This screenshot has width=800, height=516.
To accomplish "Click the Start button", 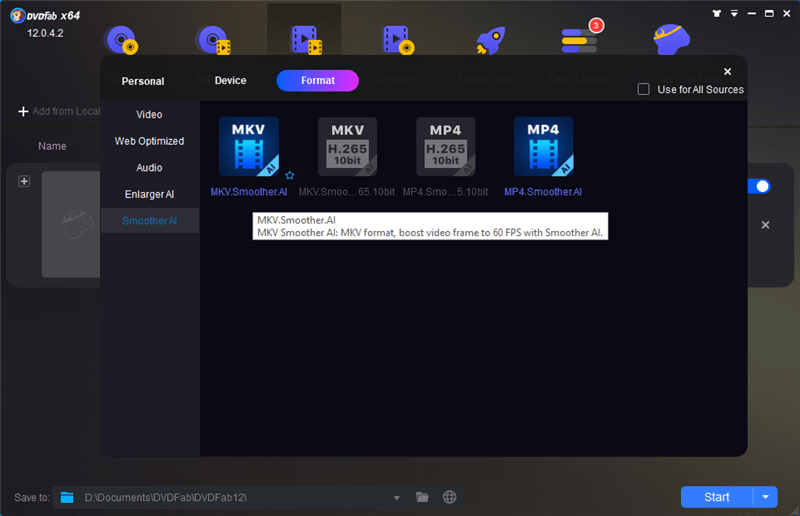I will pyautogui.click(x=717, y=497).
